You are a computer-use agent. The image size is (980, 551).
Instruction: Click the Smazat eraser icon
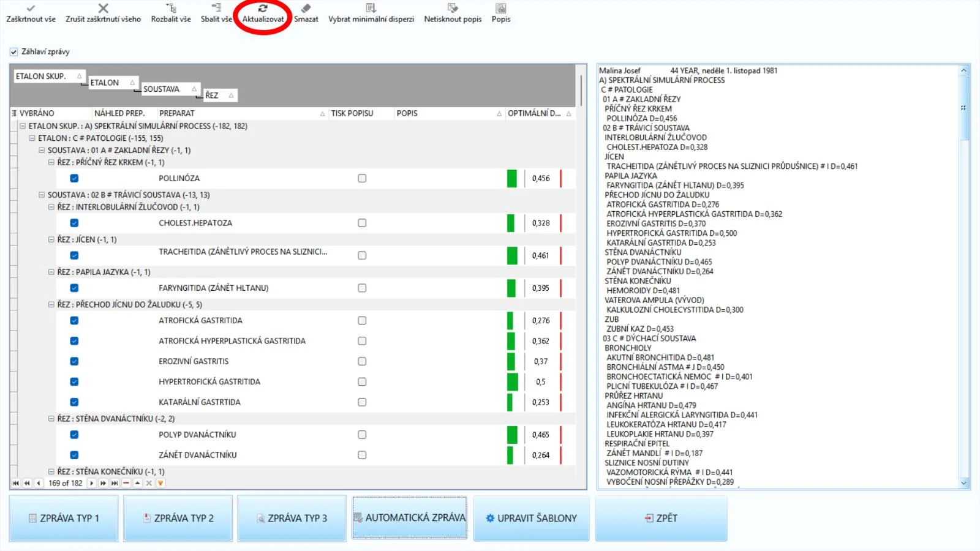tap(306, 8)
